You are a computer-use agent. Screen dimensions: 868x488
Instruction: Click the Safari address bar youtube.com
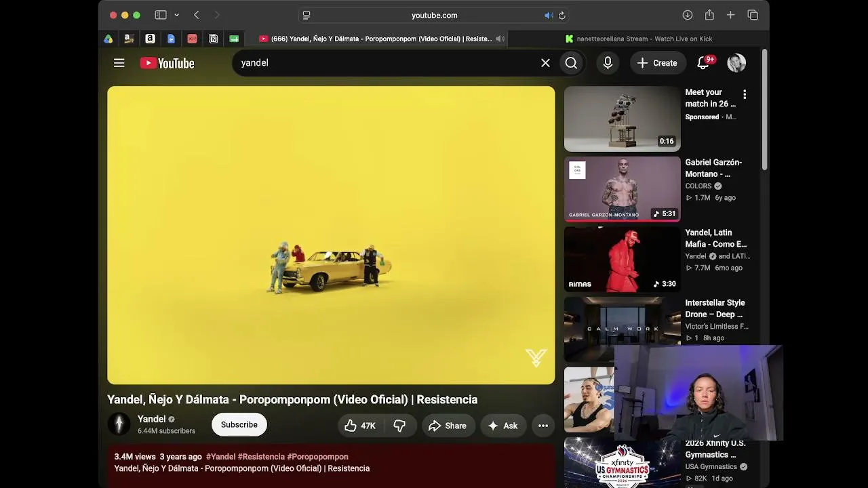[x=434, y=15]
